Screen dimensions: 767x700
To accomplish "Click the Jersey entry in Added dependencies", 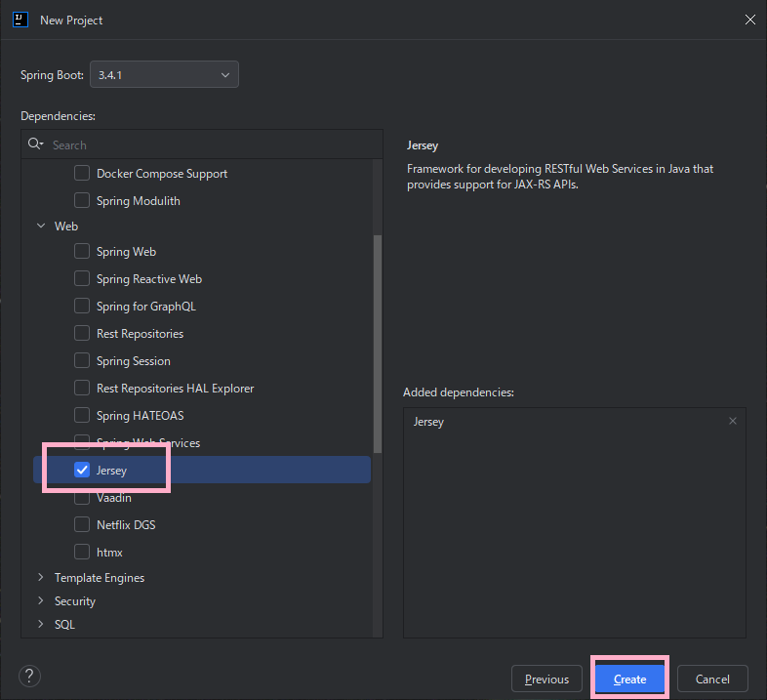I will click(428, 422).
